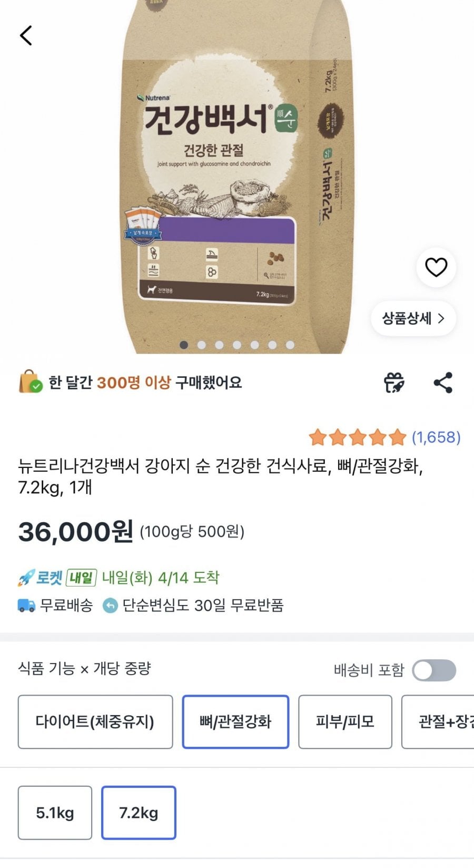Select the 뼈/관절강화 option
The image size is (474, 868).
(x=235, y=721)
